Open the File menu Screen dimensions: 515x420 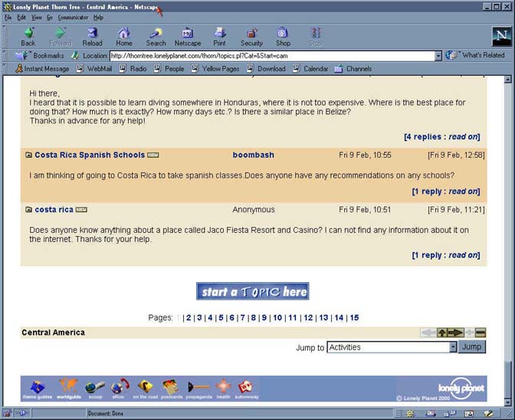click(x=8, y=18)
